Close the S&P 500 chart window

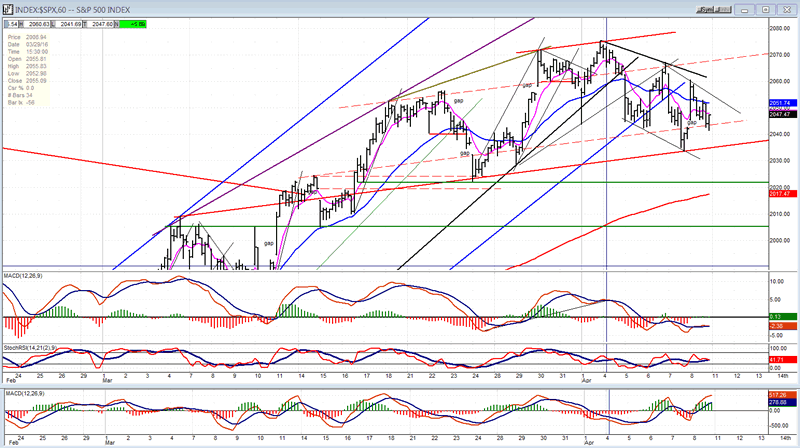click(787, 9)
